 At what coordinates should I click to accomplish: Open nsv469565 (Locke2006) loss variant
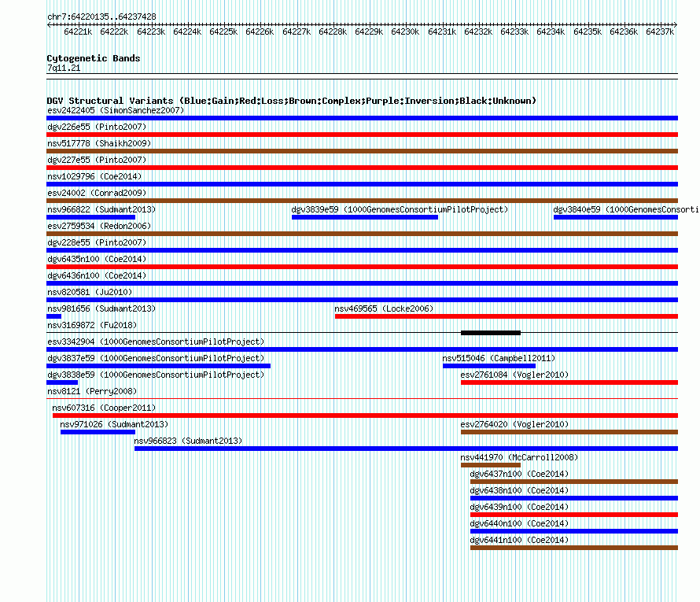[507, 316]
